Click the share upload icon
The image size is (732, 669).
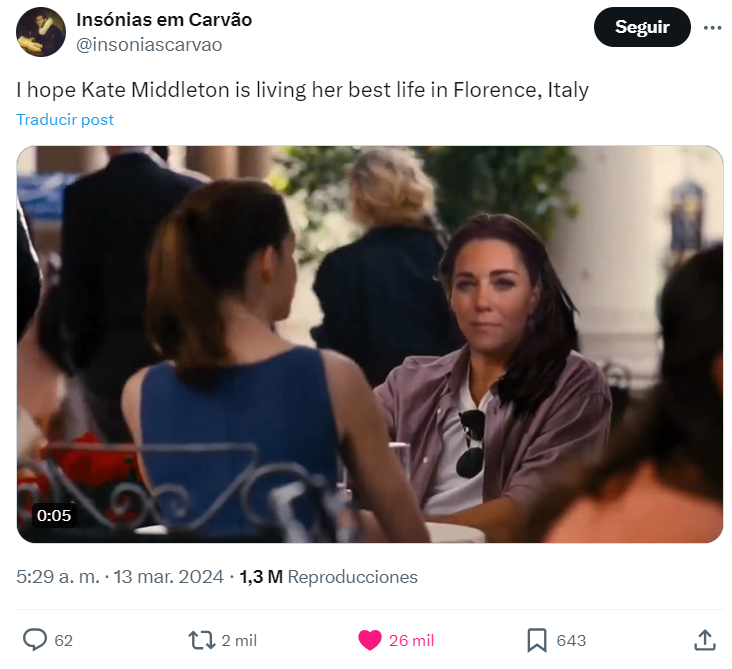pos(705,640)
